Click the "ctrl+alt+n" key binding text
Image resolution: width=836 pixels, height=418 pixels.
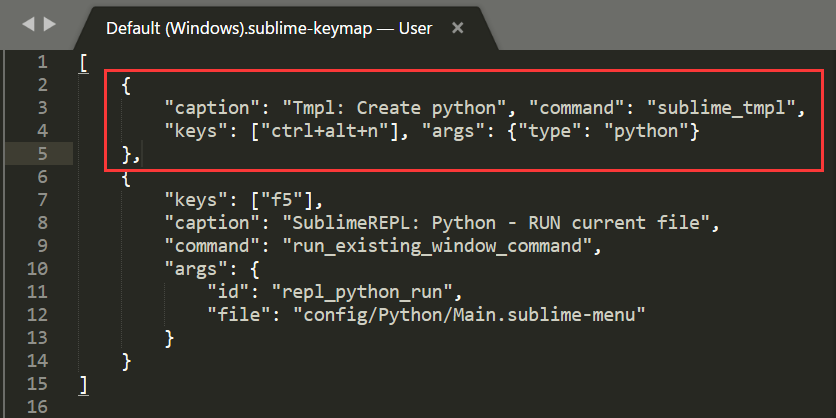click(x=325, y=131)
